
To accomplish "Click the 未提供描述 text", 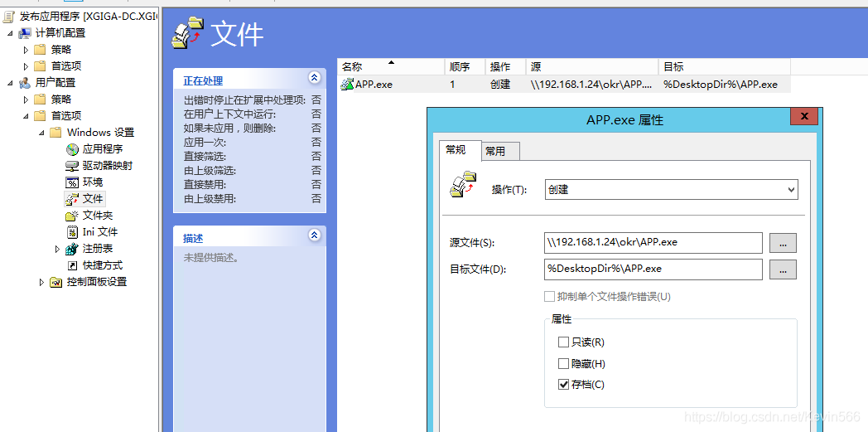I will pos(211,258).
